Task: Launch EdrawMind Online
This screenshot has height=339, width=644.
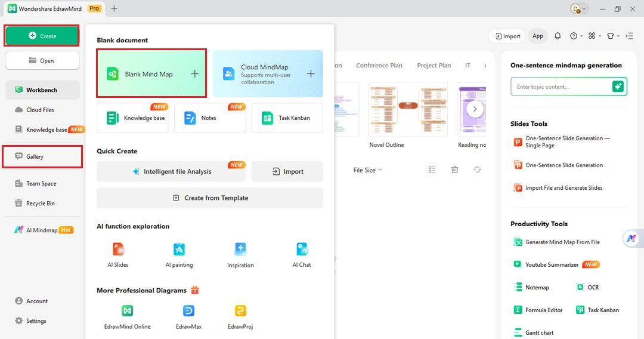Action: pyautogui.click(x=128, y=317)
